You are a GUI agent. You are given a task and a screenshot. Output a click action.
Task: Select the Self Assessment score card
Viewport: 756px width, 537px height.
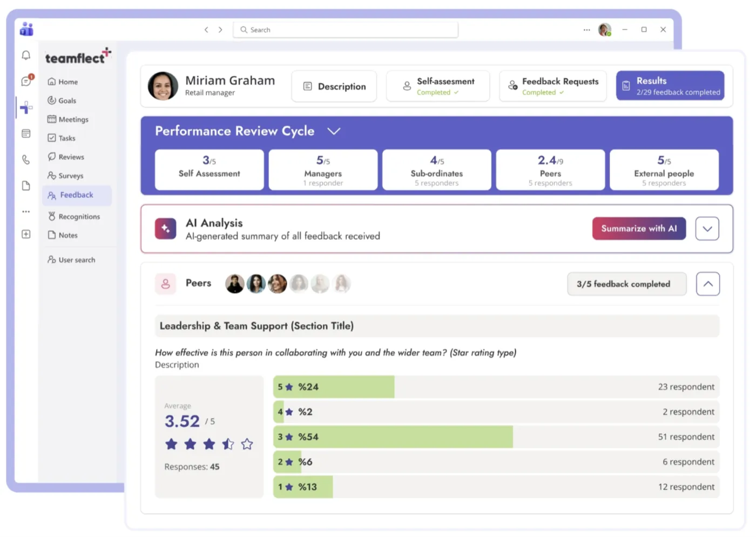pos(210,170)
